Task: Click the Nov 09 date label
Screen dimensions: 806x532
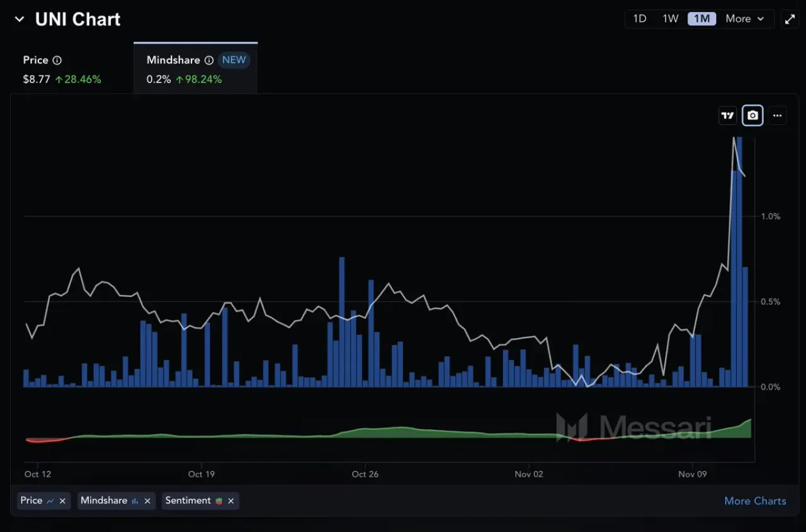Action: [693, 474]
